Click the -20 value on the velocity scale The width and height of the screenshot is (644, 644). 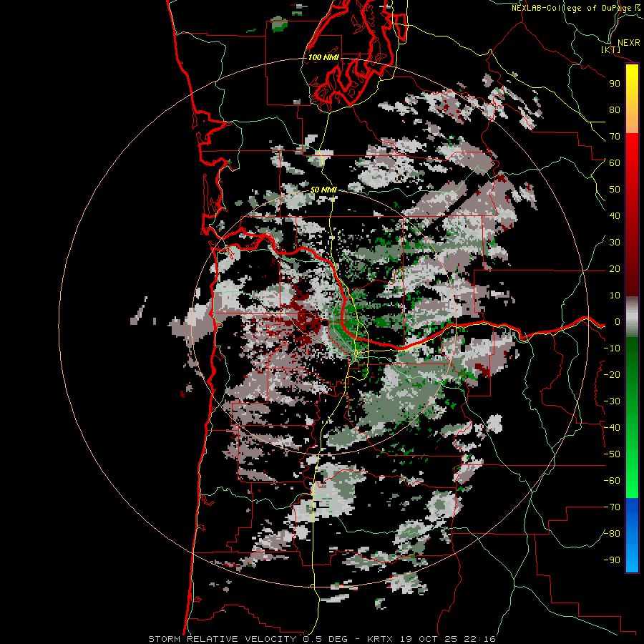tap(612, 375)
